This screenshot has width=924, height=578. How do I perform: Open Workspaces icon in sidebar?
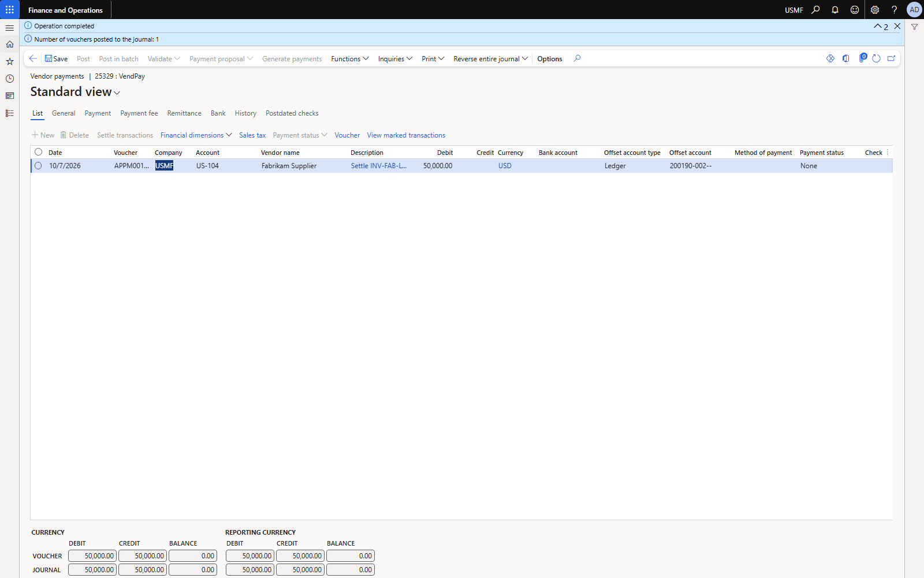coord(9,96)
